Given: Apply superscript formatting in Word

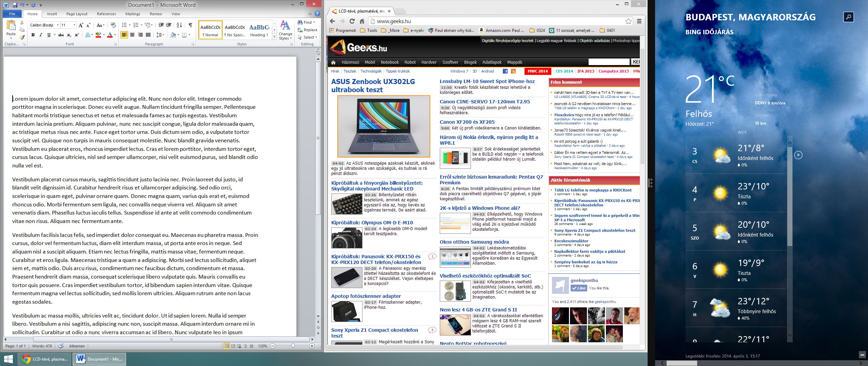Looking at the screenshot, I should (x=77, y=35).
